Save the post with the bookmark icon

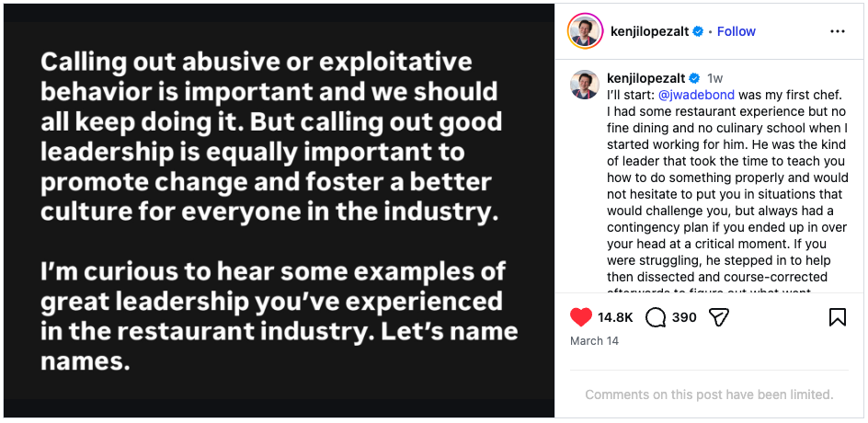tap(837, 317)
